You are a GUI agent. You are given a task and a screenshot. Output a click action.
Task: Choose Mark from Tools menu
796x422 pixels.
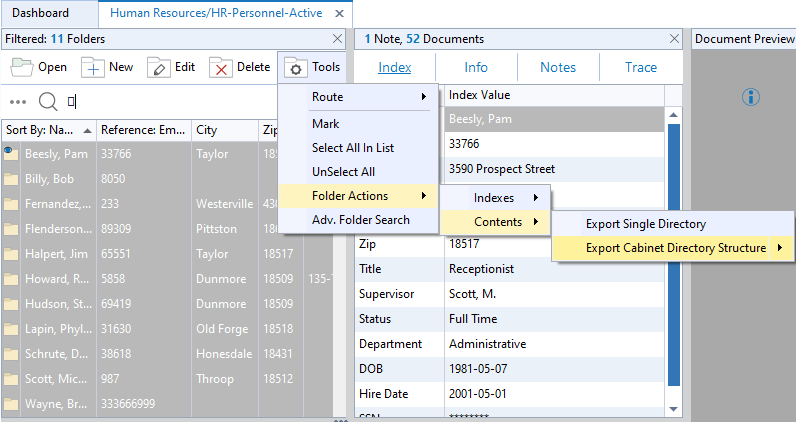[358, 124]
